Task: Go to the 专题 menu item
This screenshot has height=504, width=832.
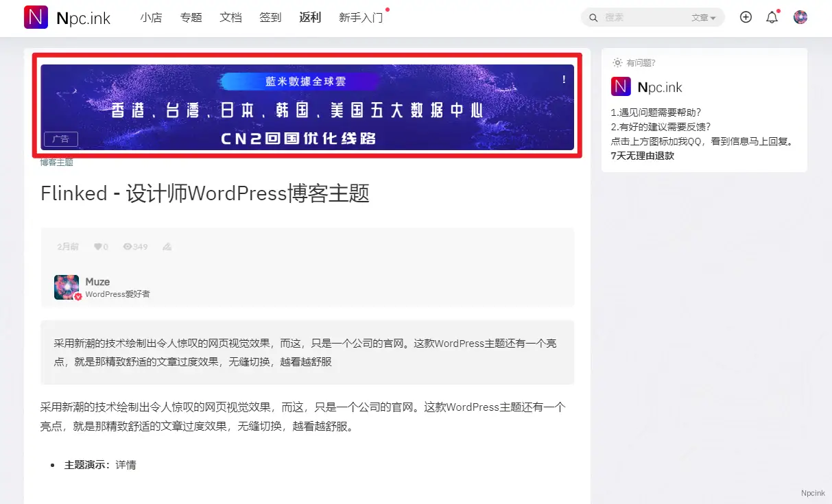Action: tap(191, 18)
